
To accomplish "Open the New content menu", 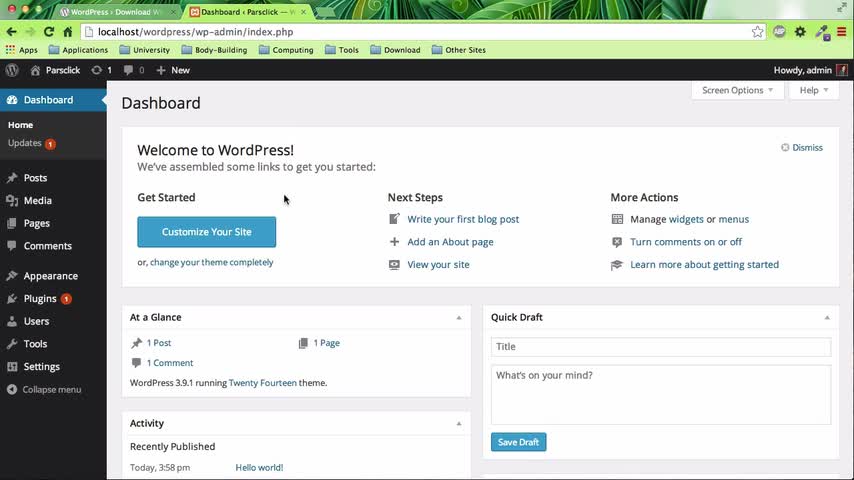I will 173,70.
